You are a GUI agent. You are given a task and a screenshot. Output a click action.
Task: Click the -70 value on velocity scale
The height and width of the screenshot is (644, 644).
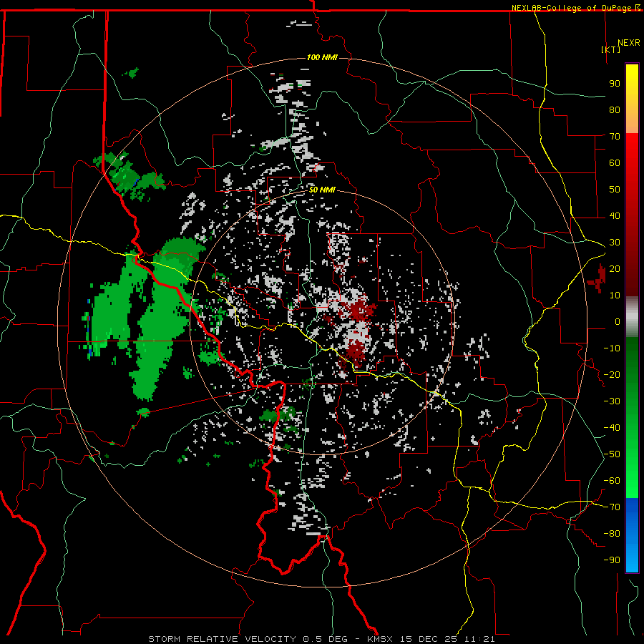coord(612,507)
